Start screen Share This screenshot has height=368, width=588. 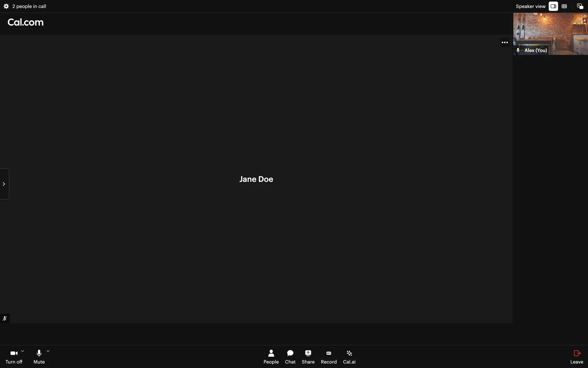(308, 357)
